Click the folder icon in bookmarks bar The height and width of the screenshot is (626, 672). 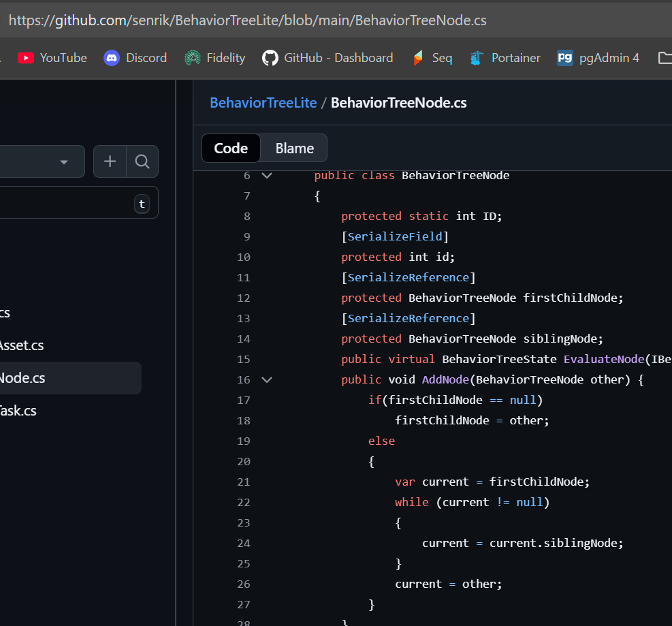665,58
